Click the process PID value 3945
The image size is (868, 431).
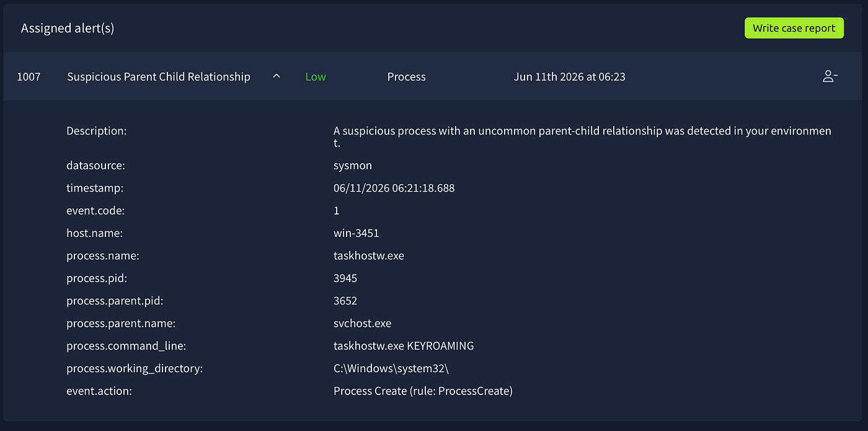tap(345, 278)
